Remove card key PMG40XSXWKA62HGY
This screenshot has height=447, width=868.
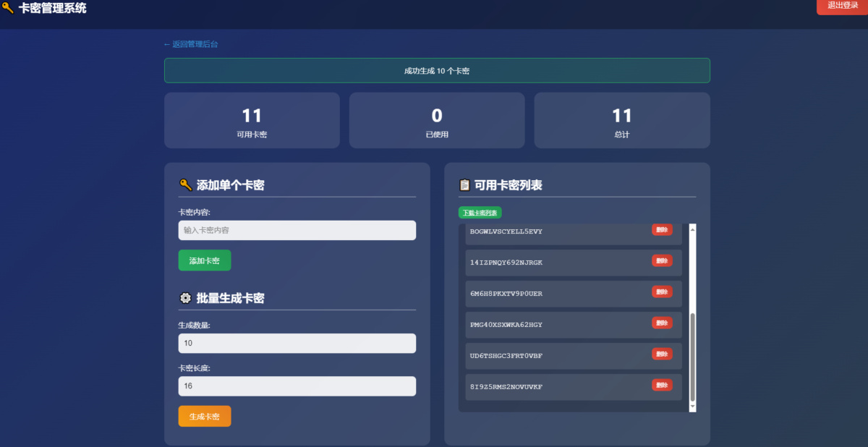pos(662,323)
